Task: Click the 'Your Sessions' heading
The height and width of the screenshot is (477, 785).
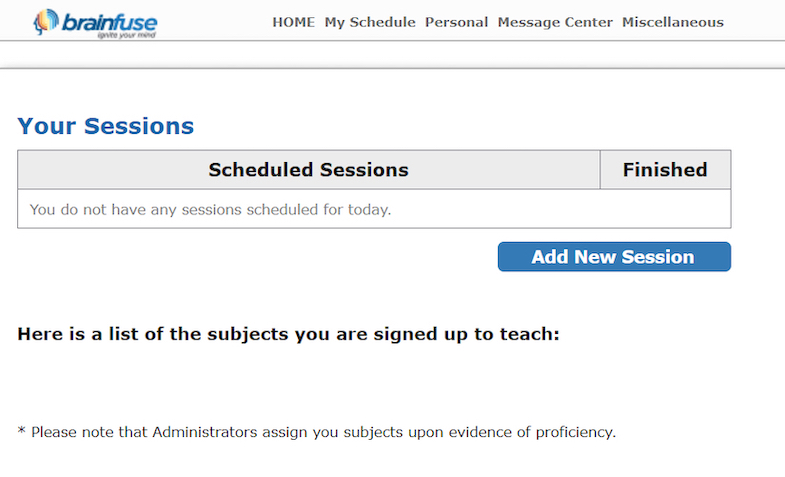Action: (x=105, y=126)
